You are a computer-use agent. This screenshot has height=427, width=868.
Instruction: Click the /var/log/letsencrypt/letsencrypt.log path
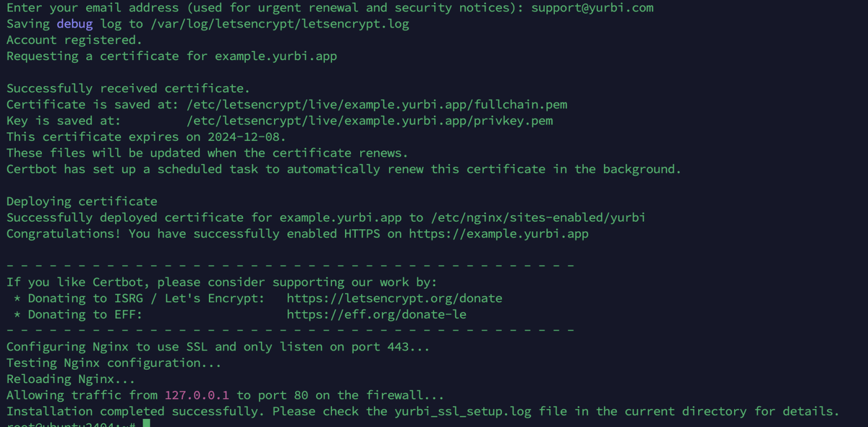tap(280, 24)
